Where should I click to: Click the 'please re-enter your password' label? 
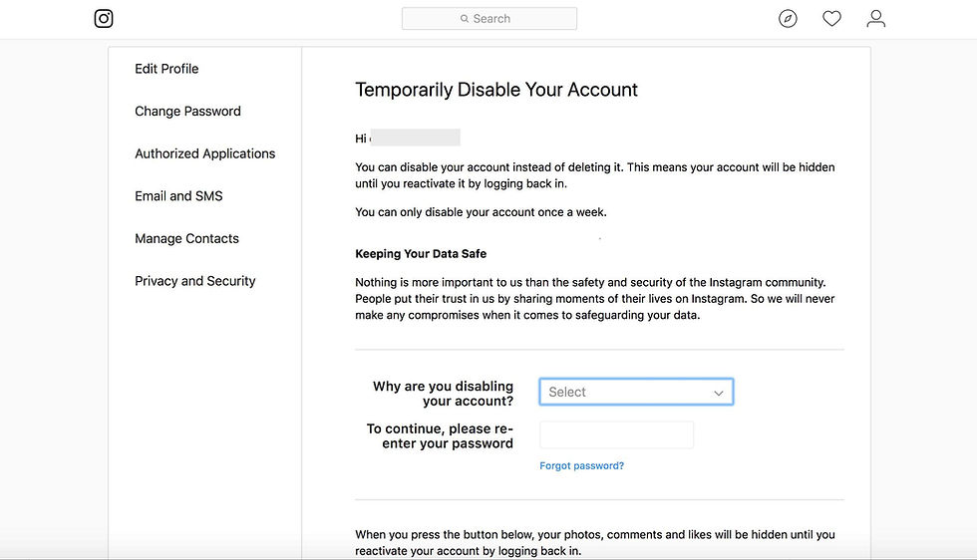coord(440,436)
